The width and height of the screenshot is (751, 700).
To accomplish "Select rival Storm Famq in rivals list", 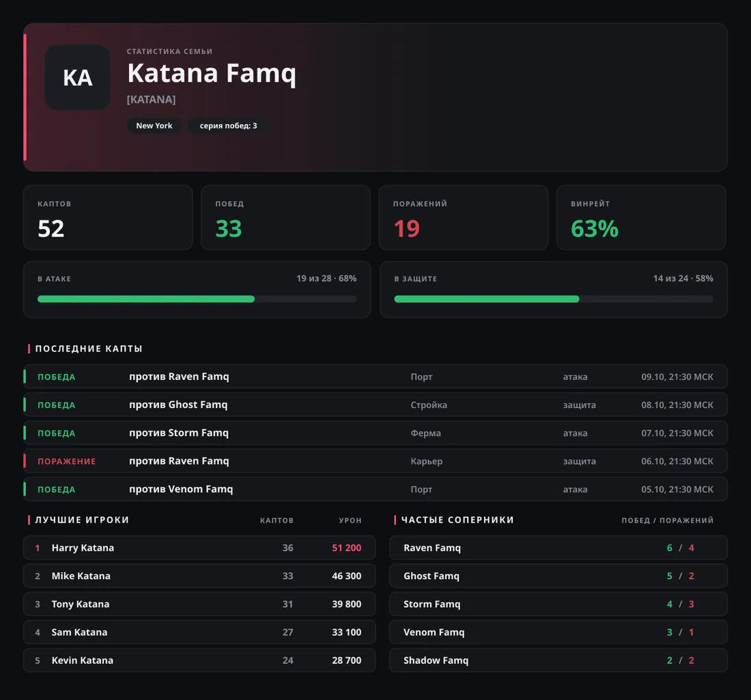I will coord(558,604).
